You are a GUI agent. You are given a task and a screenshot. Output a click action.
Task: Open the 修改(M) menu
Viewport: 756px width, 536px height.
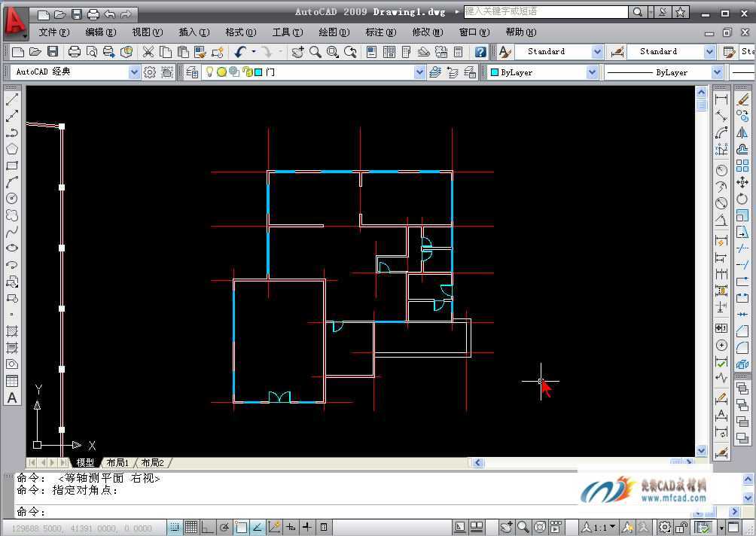tap(427, 32)
